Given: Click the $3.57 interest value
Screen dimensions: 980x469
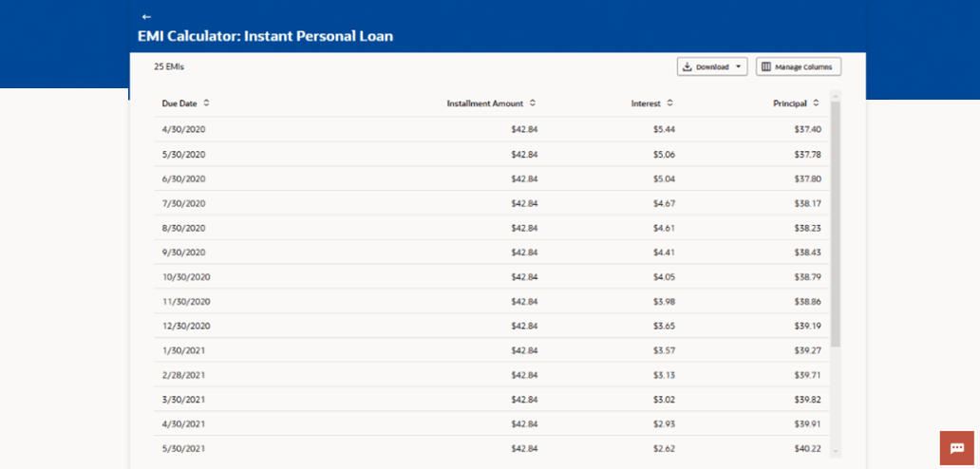Looking at the screenshot, I should coord(665,350).
